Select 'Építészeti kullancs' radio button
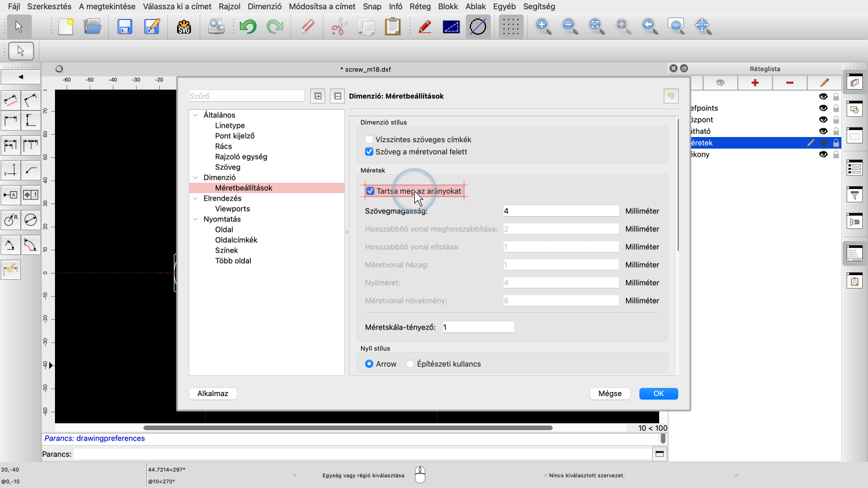 click(x=410, y=364)
